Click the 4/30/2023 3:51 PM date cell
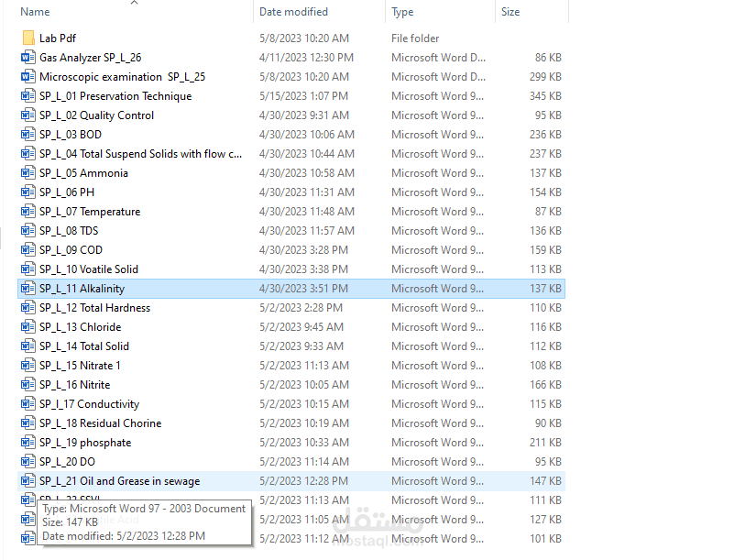Viewport: 756px width, 560px height. tap(303, 289)
